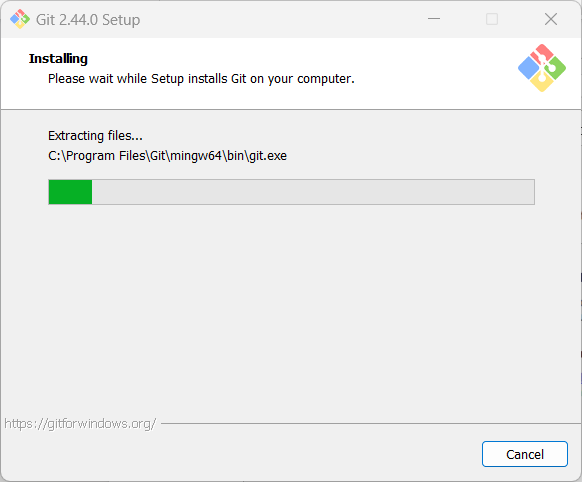The height and width of the screenshot is (482, 582).
Task: Click the 'Extracting files...' status text
Action: pos(95,136)
